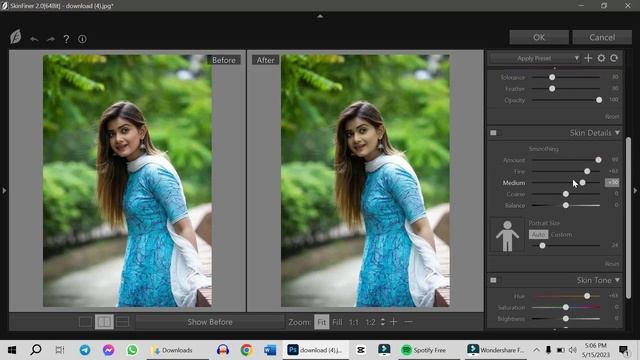The image size is (640, 360).
Task: Switch to Wondershare Filmora in taskbar
Action: (496, 350)
